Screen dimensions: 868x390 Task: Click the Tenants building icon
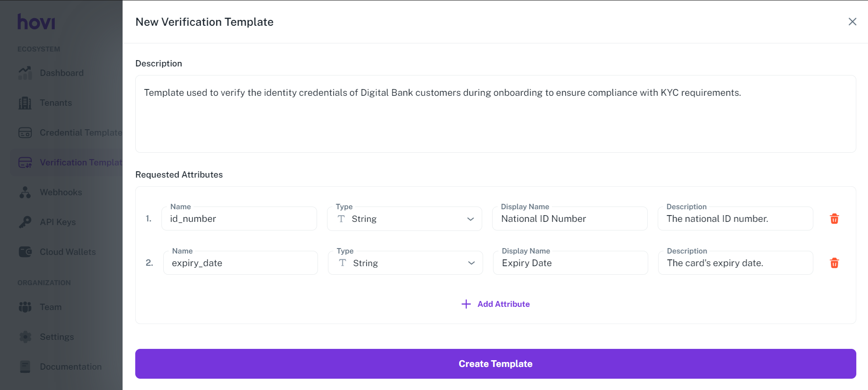[25, 103]
